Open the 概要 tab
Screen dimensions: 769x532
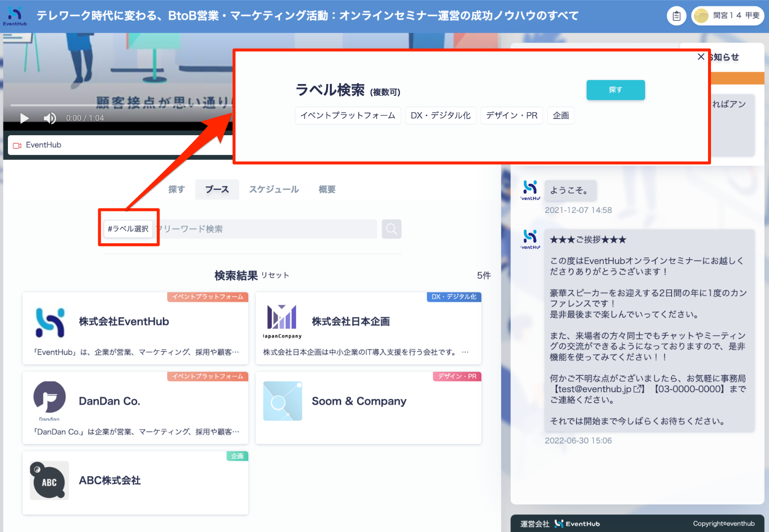[327, 189]
